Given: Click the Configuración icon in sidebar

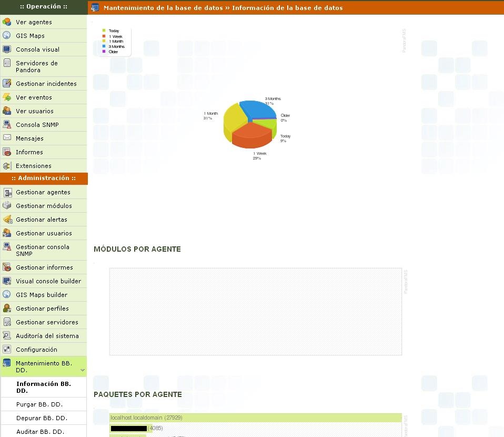Looking at the screenshot, I should coord(7,350).
